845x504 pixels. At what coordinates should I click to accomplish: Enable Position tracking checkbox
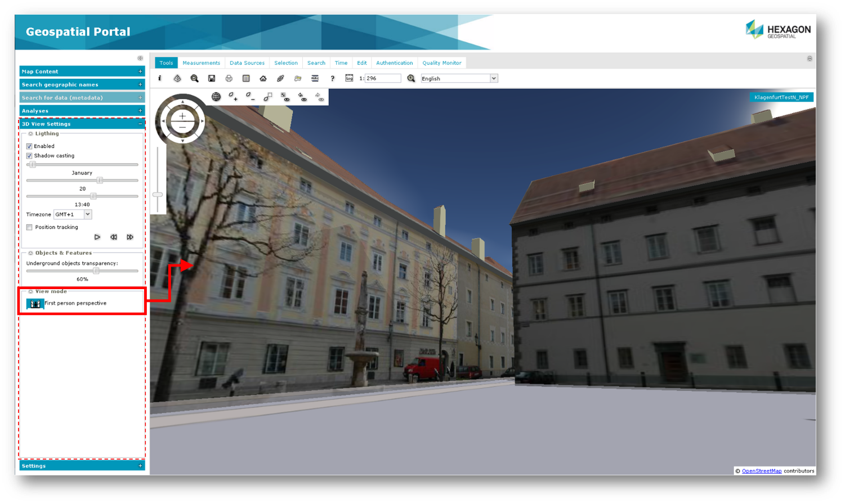click(x=29, y=227)
